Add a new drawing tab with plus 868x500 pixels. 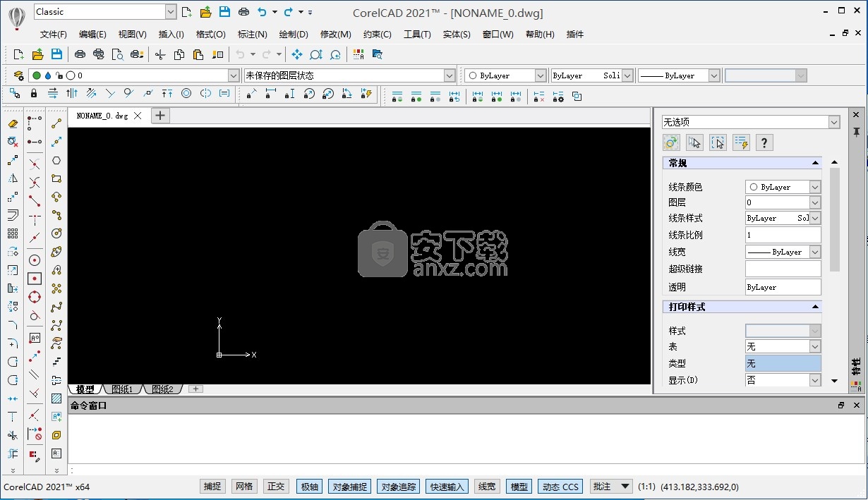161,116
